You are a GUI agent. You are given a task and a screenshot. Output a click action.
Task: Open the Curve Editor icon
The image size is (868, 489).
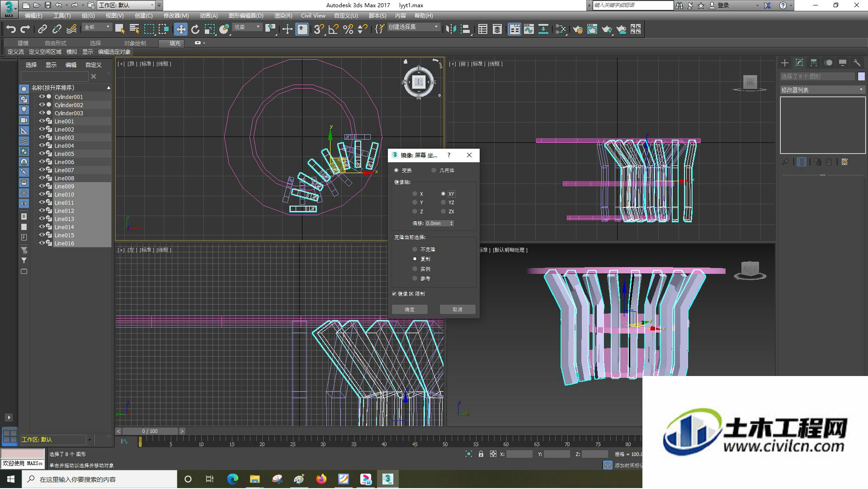529,29
